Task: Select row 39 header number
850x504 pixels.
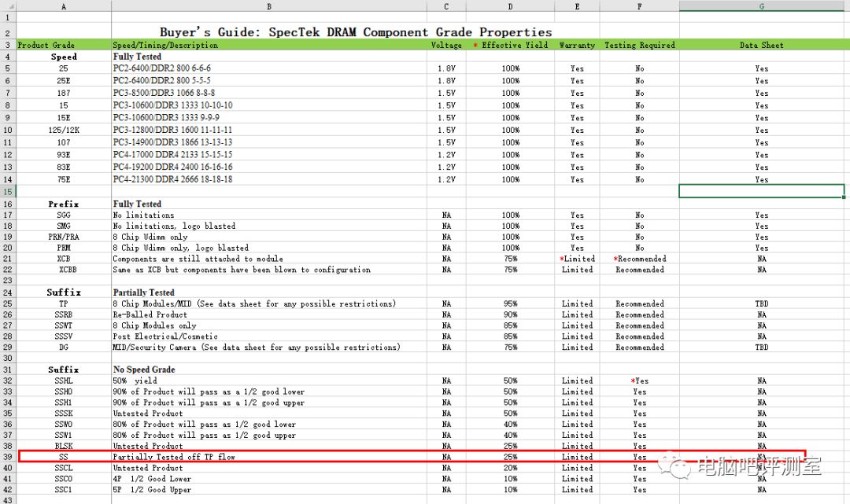Action: pos(8,457)
